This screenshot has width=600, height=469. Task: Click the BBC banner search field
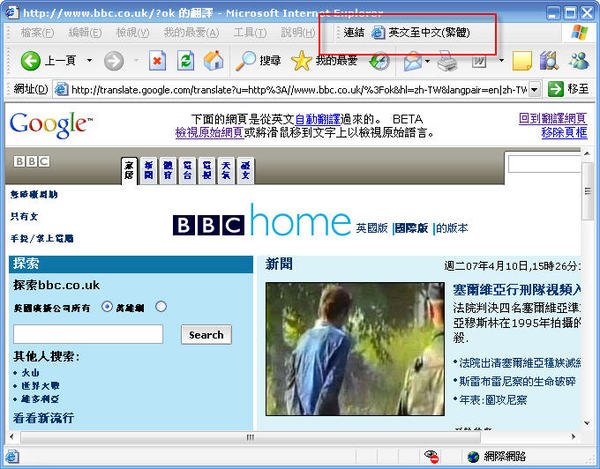click(x=545, y=164)
